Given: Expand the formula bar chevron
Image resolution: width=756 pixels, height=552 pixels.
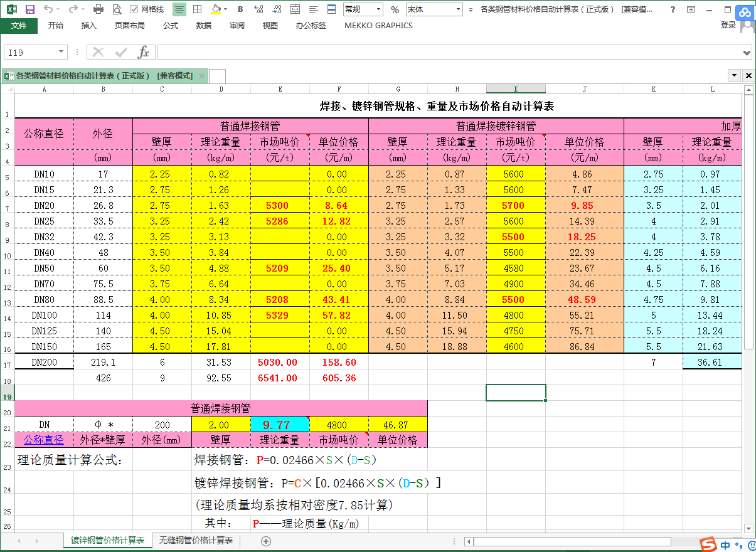Looking at the screenshot, I should click(x=747, y=53).
